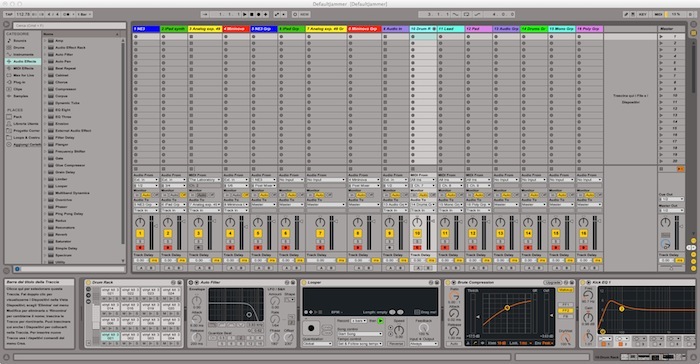Expand the Reverb entry in the browser
700x364 pixels.
45,234
